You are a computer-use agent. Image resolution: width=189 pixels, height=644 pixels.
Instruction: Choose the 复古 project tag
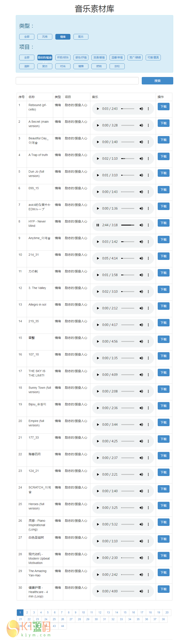(x=45, y=66)
